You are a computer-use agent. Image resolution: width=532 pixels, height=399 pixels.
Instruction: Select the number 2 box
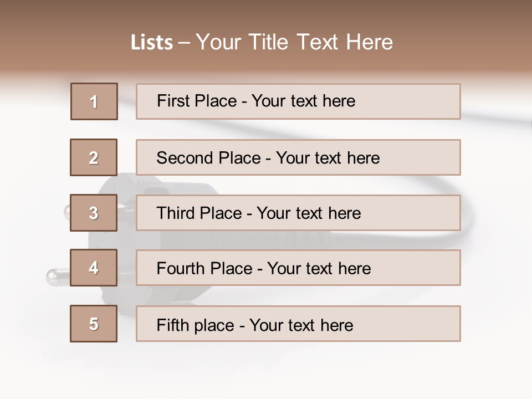94,157
